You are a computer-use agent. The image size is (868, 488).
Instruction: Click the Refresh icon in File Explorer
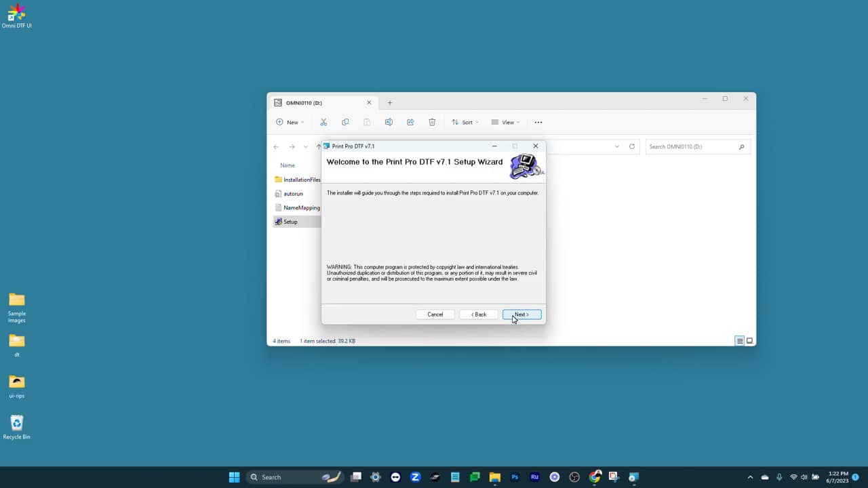click(632, 146)
